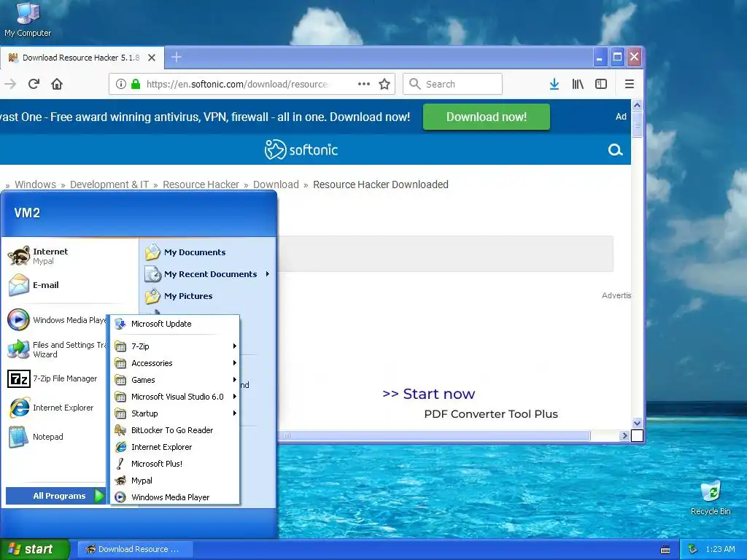Screen dimensions: 747x560
Task: Select Windows Media Player in All Programs
Action: (x=175, y=497)
